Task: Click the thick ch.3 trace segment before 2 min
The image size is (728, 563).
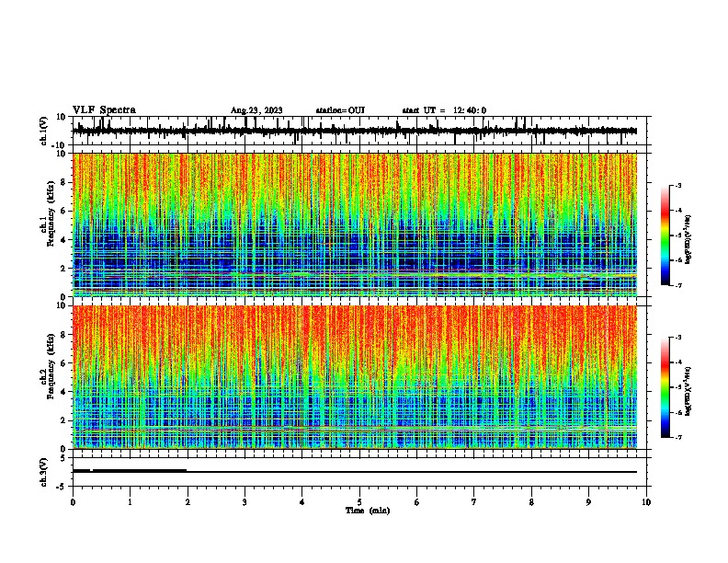Action: click(130, 471)
